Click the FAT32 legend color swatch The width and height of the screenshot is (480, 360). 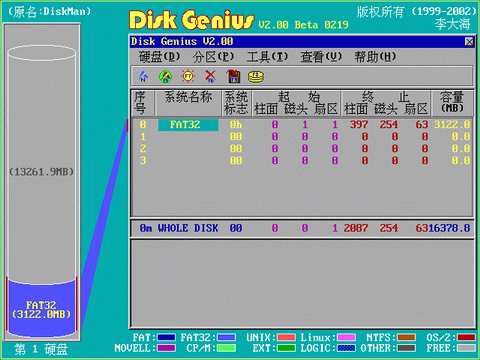tap(226, 338)
